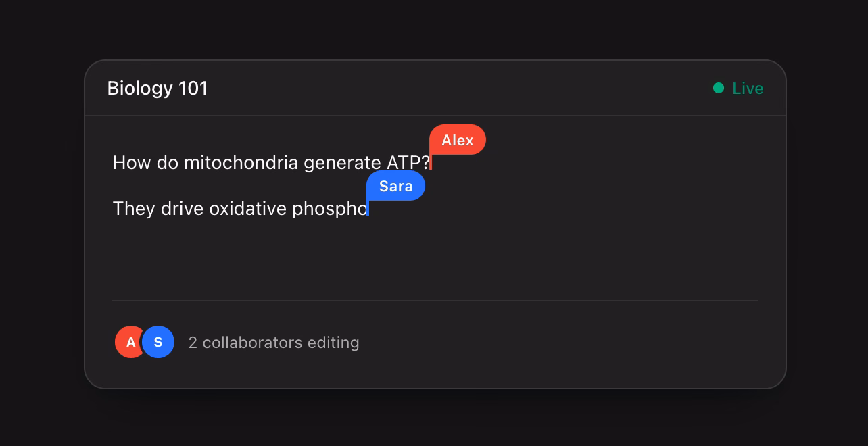Open the Biology 101 document title
Image resolution: width=868 pixels, height=446 pixels.
158,89
